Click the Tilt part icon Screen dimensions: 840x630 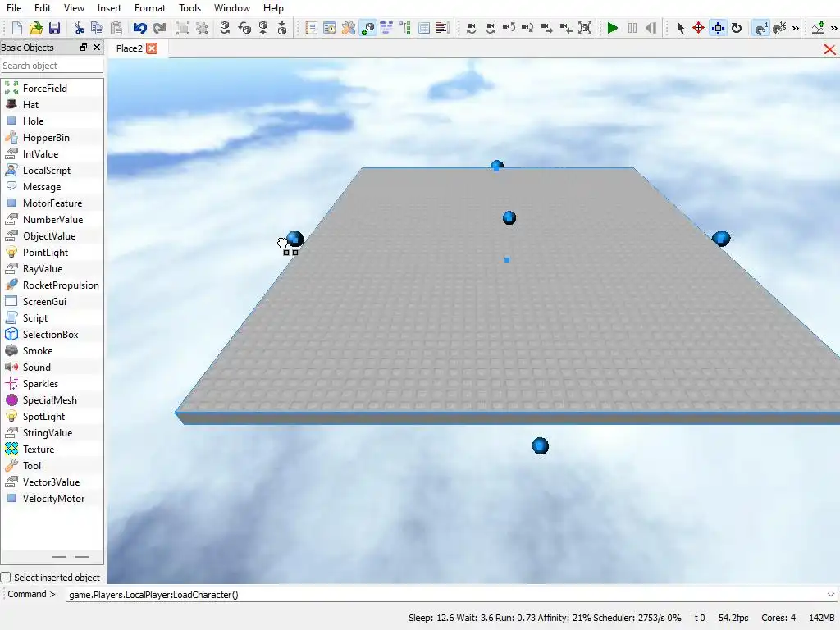(x=244, y=28)
